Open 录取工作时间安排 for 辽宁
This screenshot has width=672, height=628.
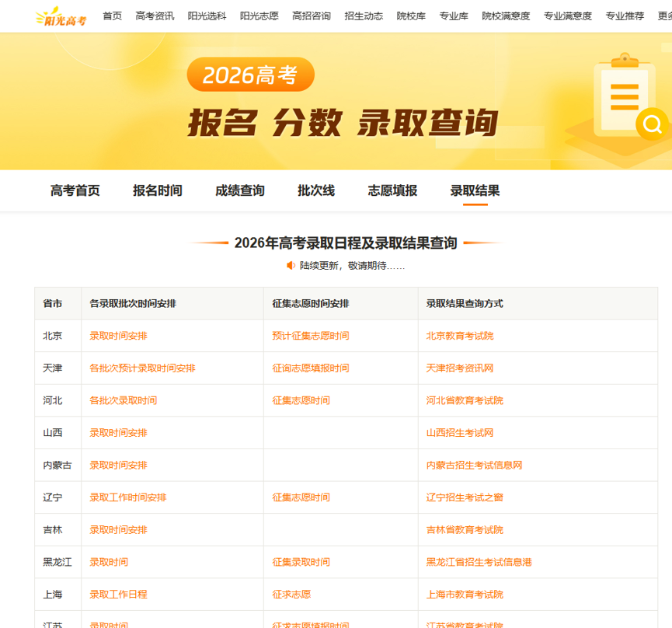point(128,497)
